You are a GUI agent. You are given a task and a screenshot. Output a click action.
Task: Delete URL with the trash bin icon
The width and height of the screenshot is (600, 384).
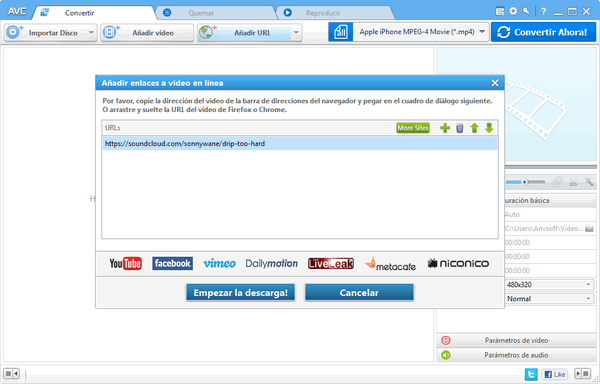(460, 128)
